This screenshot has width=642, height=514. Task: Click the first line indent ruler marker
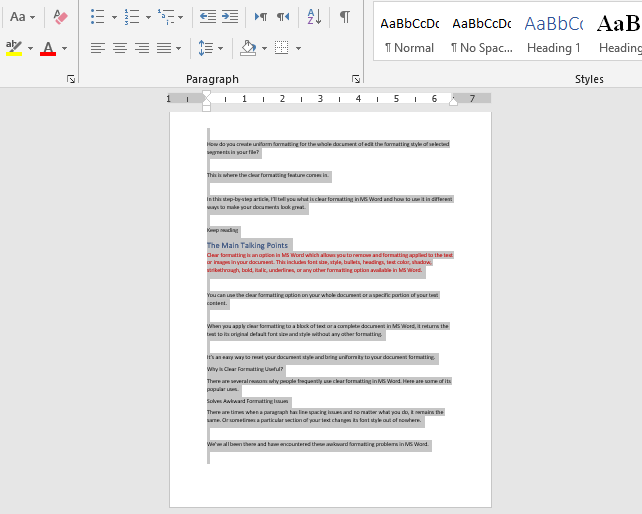(206, 95)
